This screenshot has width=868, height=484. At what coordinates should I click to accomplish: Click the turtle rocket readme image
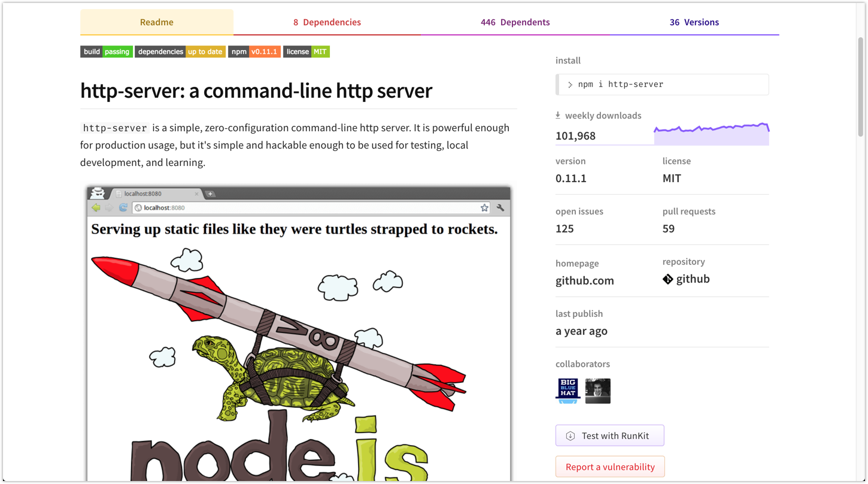pyautogui.click(x=299, y=333)
